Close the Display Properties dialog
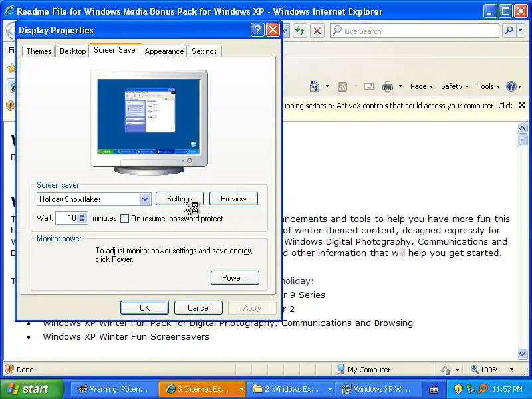 point(273,30)
